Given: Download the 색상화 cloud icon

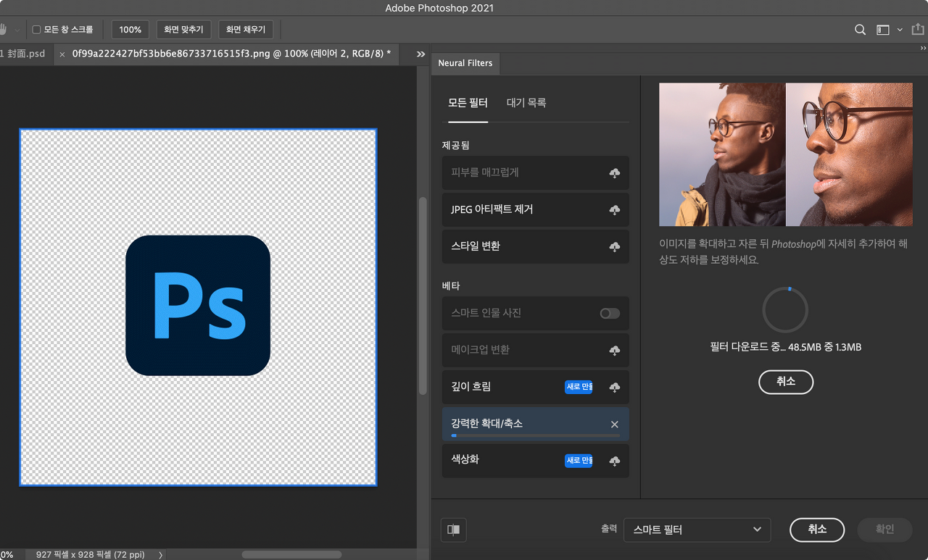Looking at the screenshot, I should [x=615, y=461].
